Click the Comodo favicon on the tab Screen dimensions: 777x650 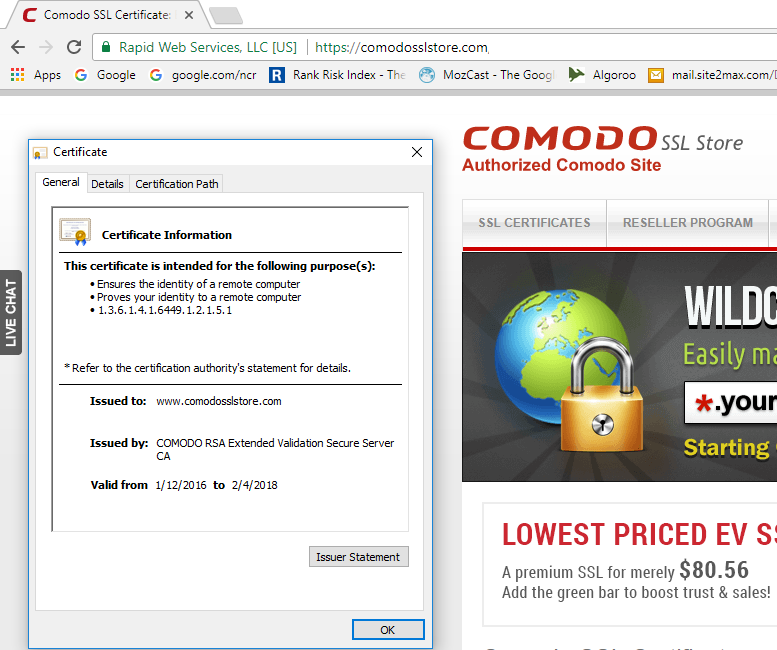[30, 15]
